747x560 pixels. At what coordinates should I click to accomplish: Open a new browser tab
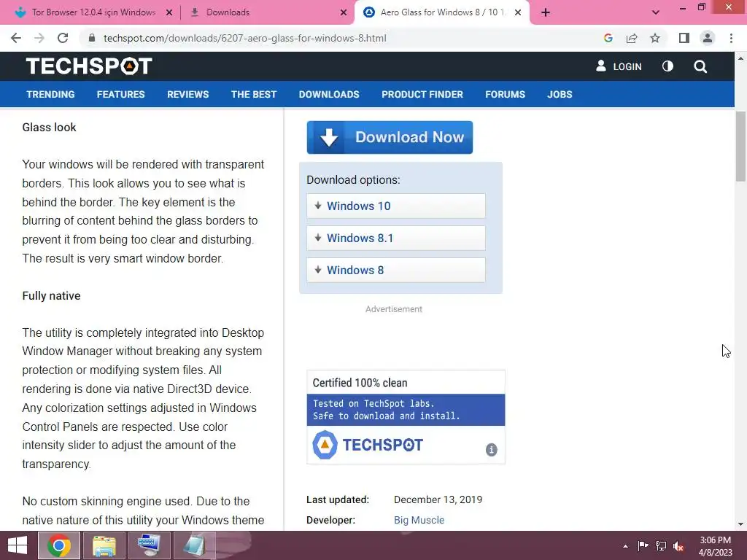(x=546, y=12)
